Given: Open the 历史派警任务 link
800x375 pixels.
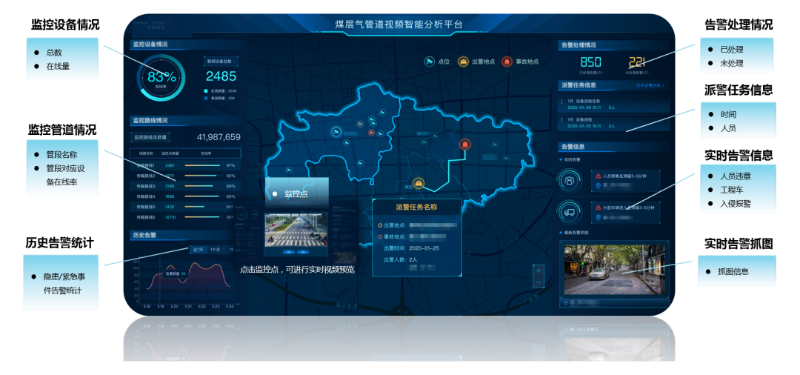Looking at the screenshot, I should click(x=650, y=86).
